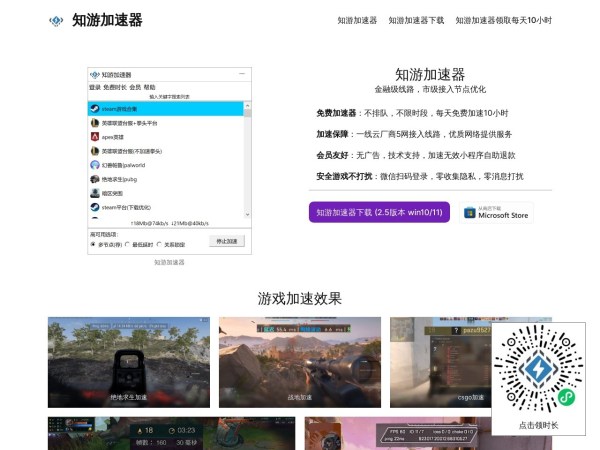600x450 pixels.
Task: Select the third radio option after 最低延时
Action: pos(159,244)
